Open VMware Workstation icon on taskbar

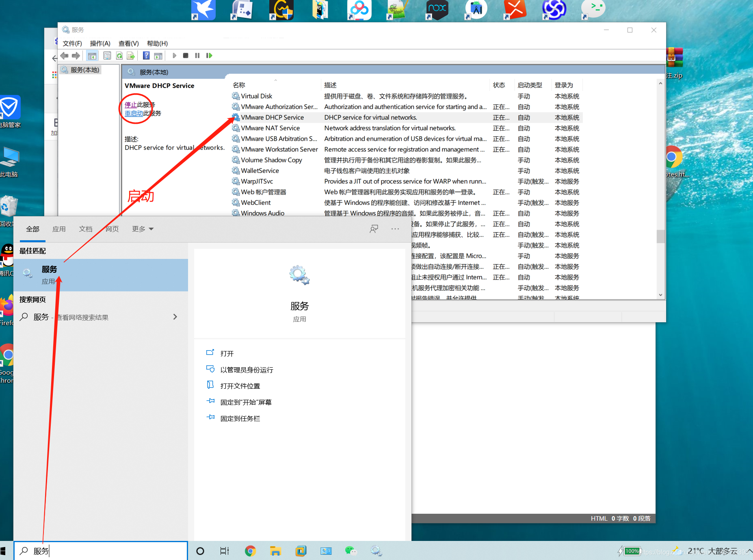click(301, 551)
